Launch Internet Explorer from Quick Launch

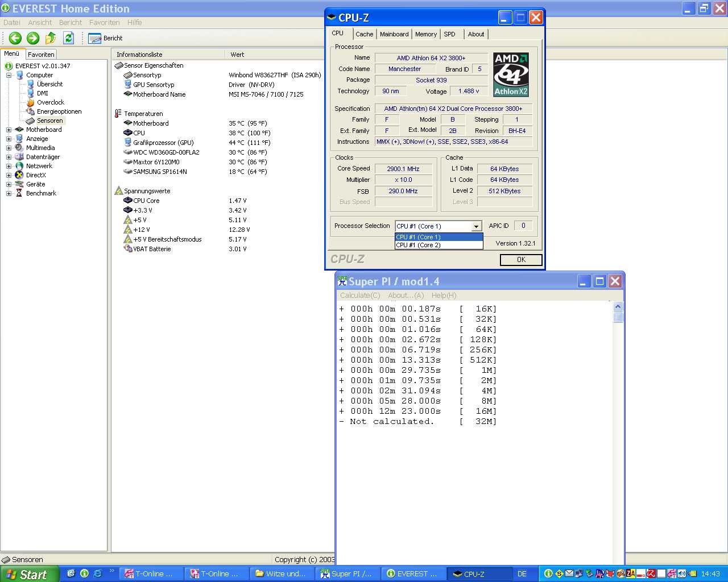97,573
